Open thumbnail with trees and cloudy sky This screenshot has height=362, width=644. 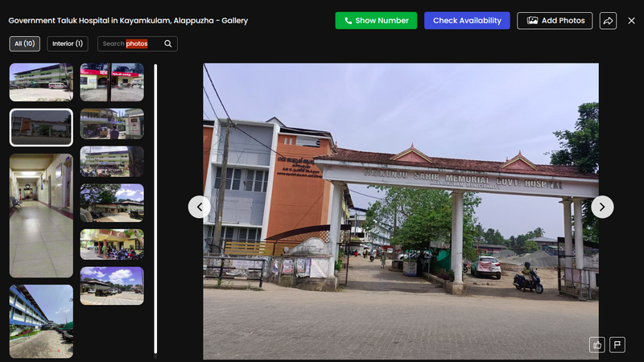pos(112,203)
